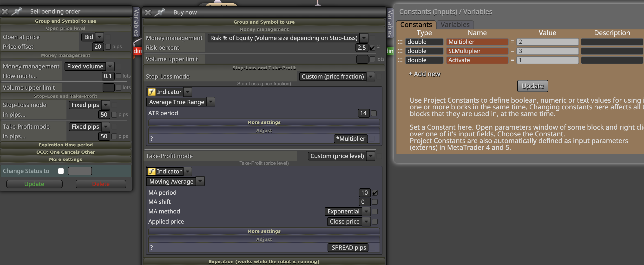
Task: Close the Sell pending order panel
Action: (x=5, y=11)
